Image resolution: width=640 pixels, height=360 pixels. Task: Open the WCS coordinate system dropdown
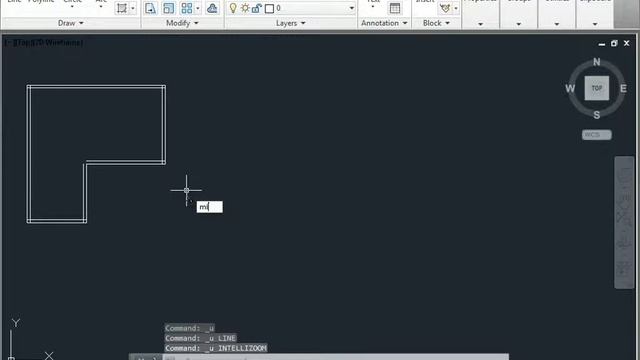(x=597, y=135)
